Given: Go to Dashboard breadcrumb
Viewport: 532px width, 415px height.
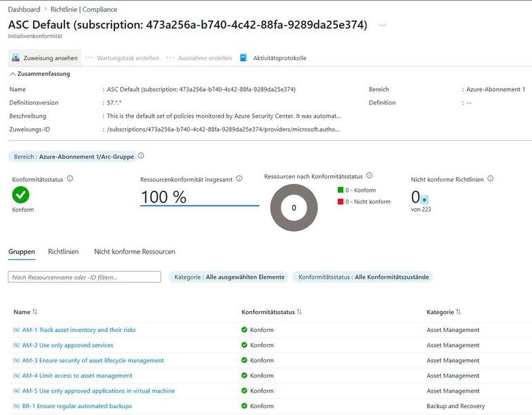Looking at the screenshot, I should tap(24, 10).
